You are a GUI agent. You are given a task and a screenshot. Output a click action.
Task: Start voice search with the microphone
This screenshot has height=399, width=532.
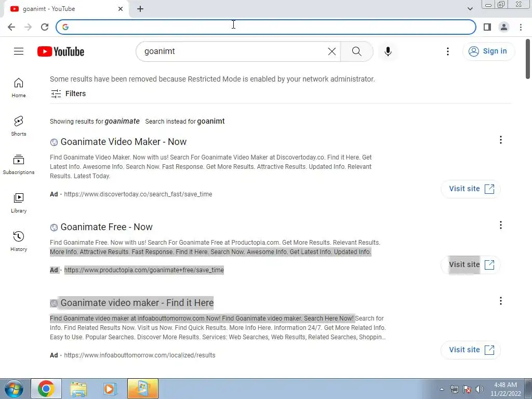(388, 51)
